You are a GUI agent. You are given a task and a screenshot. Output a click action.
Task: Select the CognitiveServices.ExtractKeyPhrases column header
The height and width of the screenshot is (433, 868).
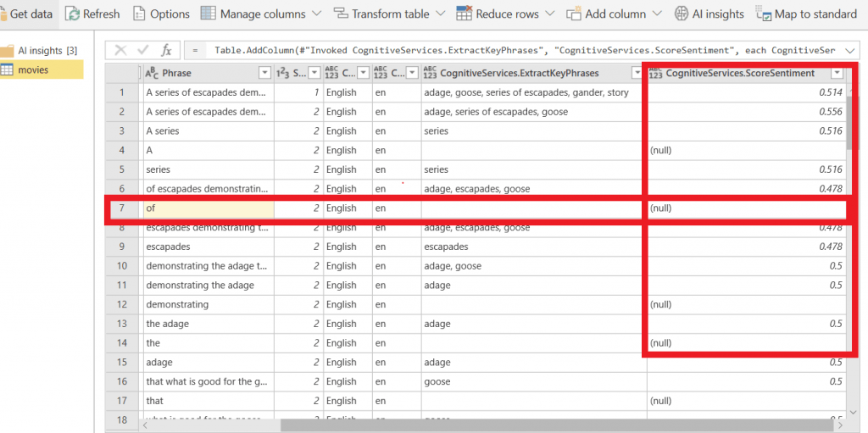coord(520,73)
